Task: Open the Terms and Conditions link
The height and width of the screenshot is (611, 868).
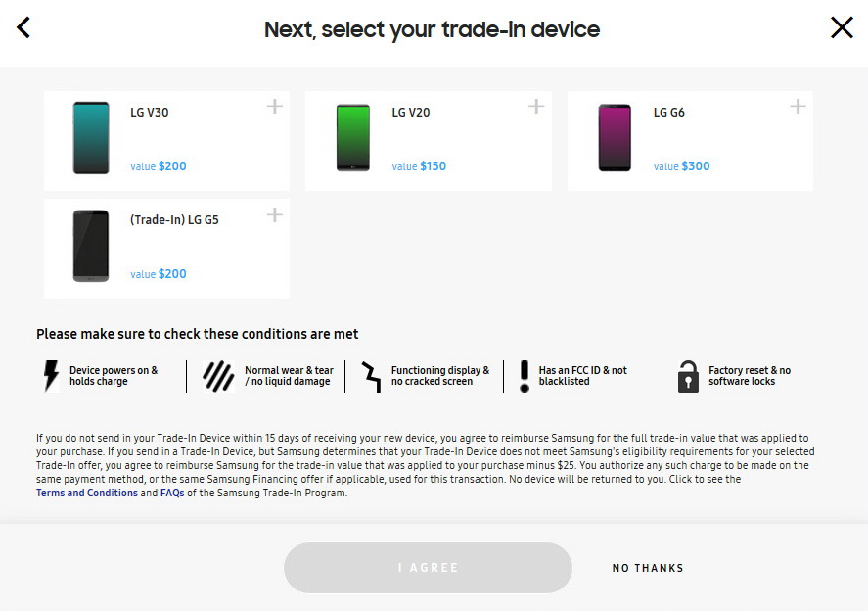Action: click(x=87, y=493)
